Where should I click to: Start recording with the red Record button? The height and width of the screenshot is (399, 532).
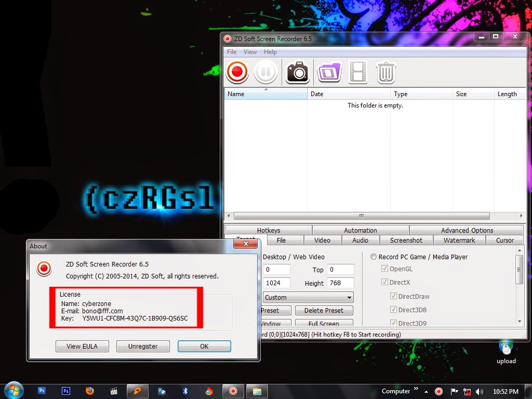coord(237,72)
